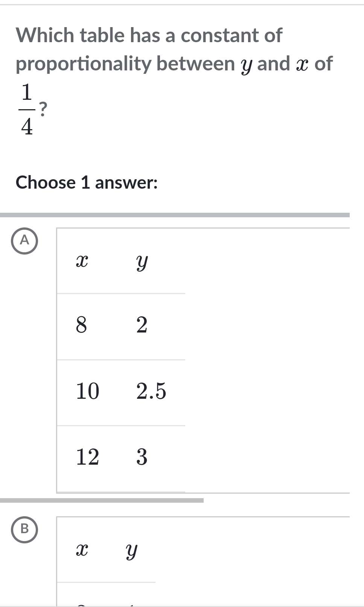364x607 pixels.
Task: Click the "Choose 1 answer:" prompt text
Action: pos(87,183)
